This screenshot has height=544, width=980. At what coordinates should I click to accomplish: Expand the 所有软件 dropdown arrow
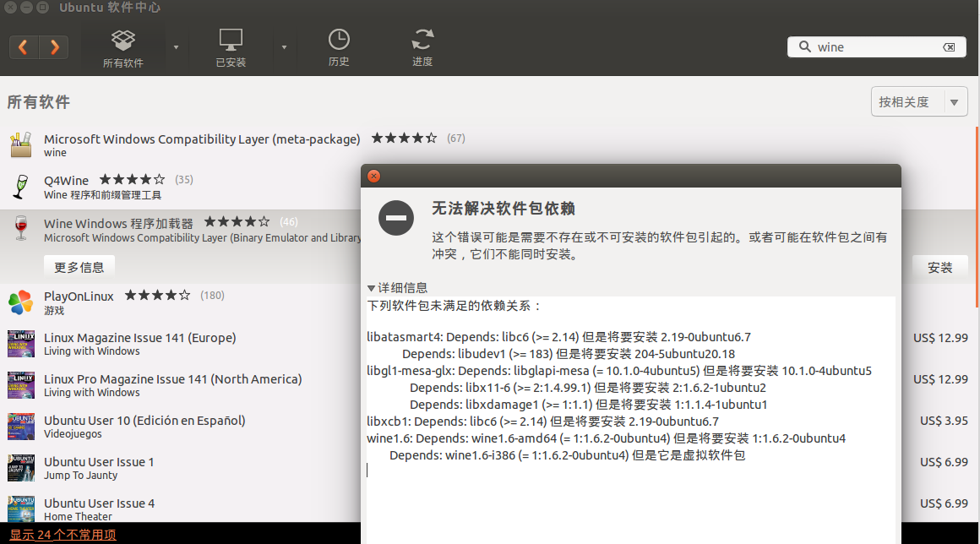[x=177, y=47]
